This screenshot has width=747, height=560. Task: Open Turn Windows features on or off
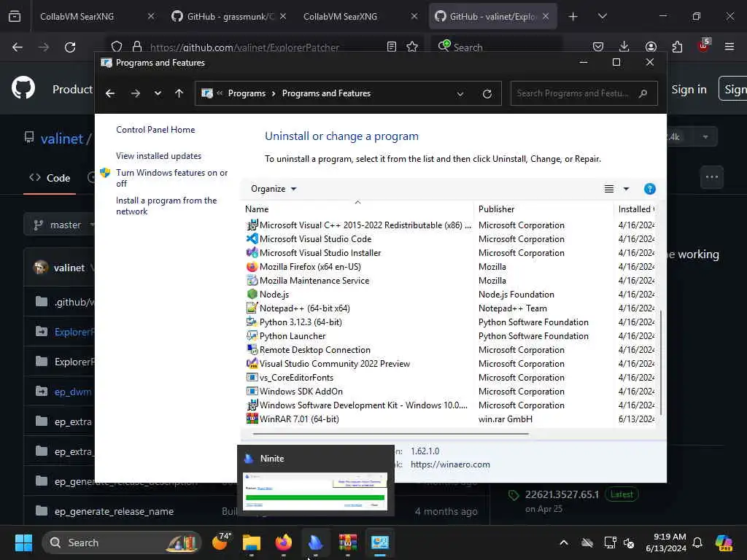coord(172,178)
